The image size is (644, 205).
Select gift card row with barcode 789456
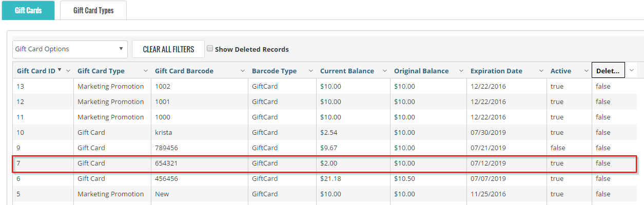[x=323, y=148]
